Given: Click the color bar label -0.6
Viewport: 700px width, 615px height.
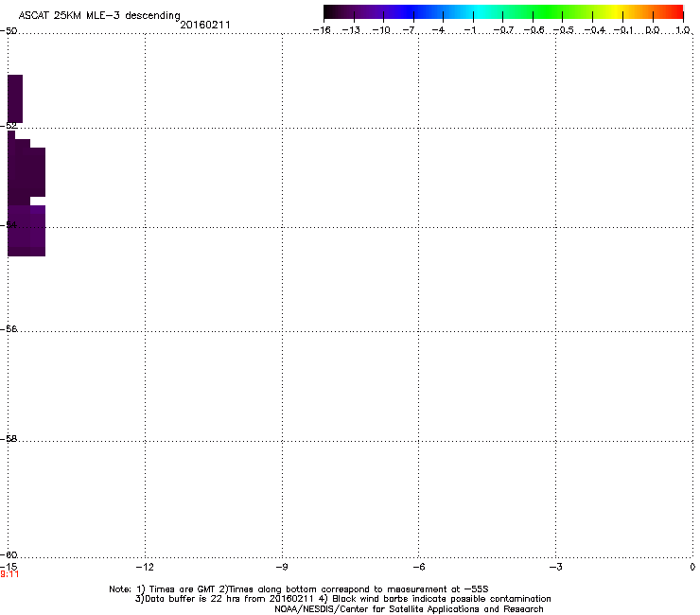Looking at the screenshot, I should click(x=533, y=30).
